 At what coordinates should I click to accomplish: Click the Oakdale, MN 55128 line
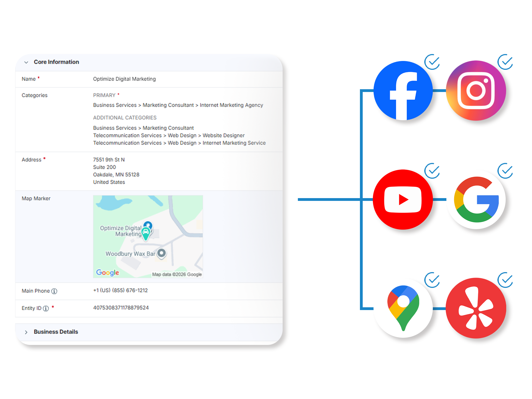[x=116, y=175]
